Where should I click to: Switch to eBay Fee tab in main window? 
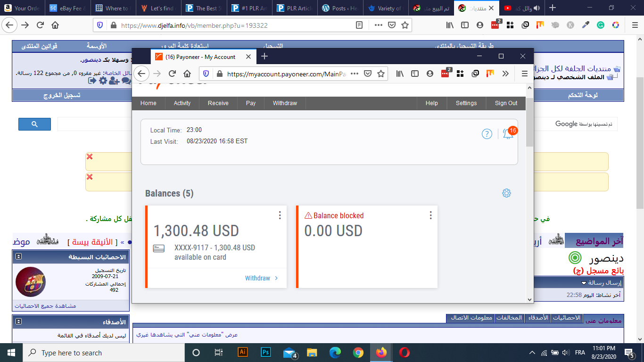pyautogui.click(x=67, y=8)
